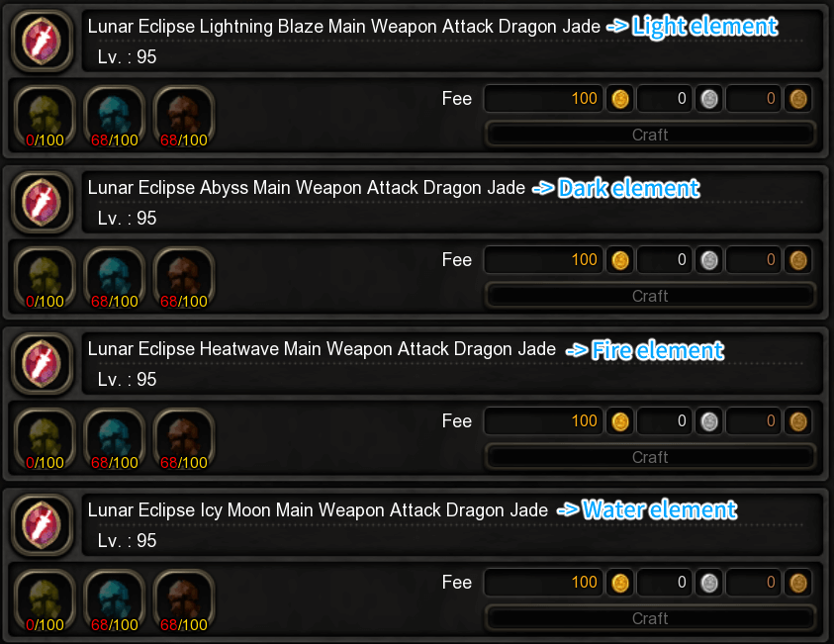Screen dimensions: 834x644
Task: Craft the Abyss Main Weapon Dragon Jade
Action: pos(650,296)
